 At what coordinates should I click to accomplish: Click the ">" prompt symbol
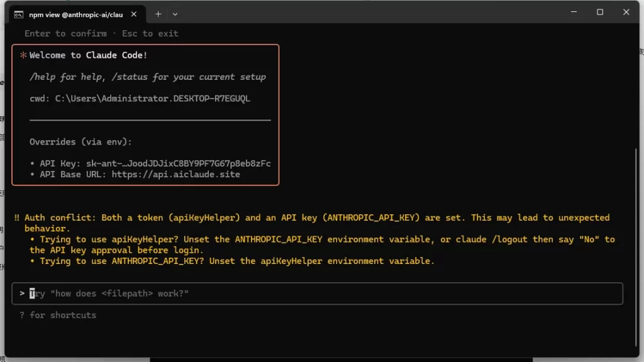tap(22, 293)
